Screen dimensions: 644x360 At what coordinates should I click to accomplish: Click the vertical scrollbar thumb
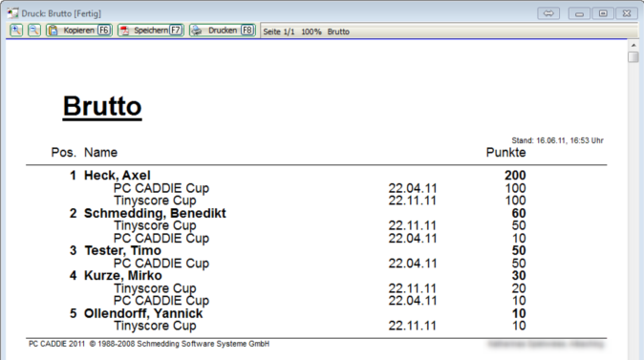[633, 56]
